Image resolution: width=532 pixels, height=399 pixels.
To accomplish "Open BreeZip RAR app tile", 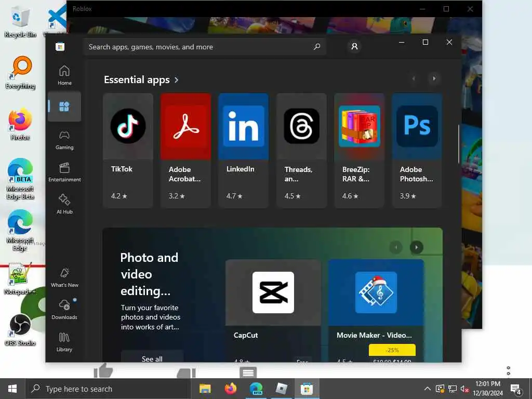I will [x=359, y=150].
